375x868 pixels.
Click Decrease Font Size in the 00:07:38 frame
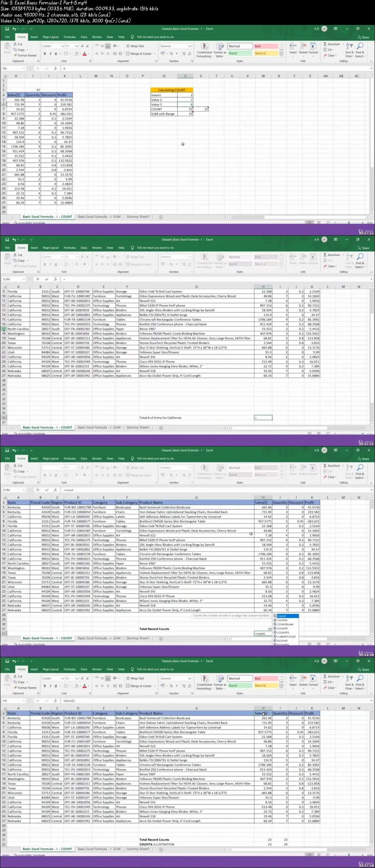(88, 678)
